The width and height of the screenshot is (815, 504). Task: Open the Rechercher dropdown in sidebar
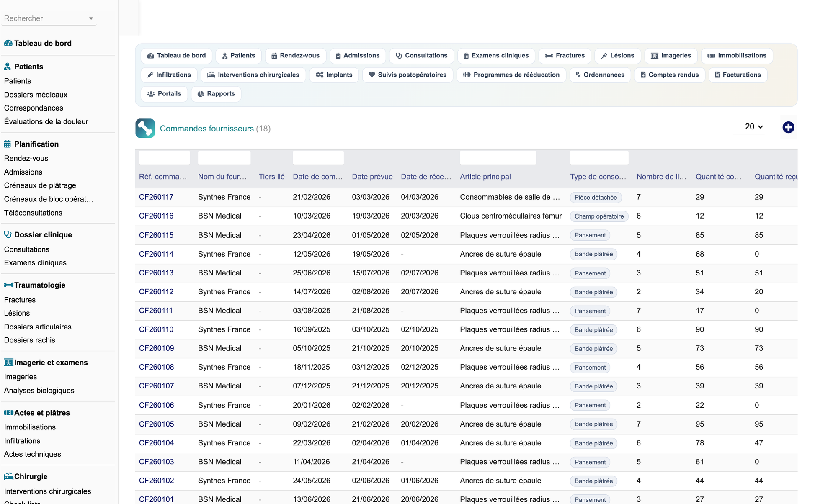[x=49, y=18]
